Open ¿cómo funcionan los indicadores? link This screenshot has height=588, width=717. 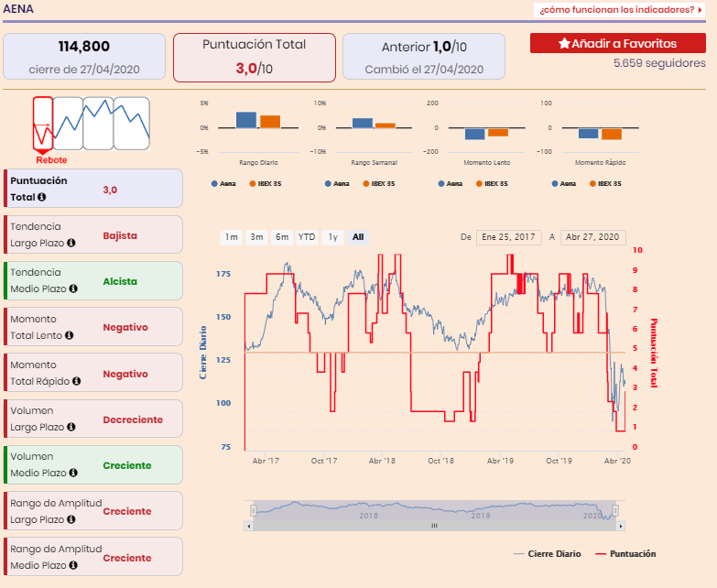point(617,9)
